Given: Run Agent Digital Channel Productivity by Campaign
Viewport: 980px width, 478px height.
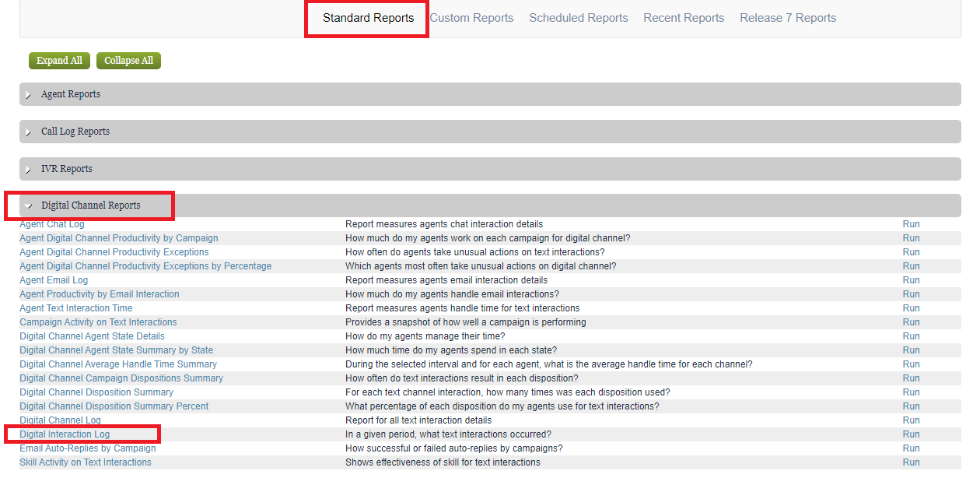Looking at the screenshot, I should tap(911, 238).
